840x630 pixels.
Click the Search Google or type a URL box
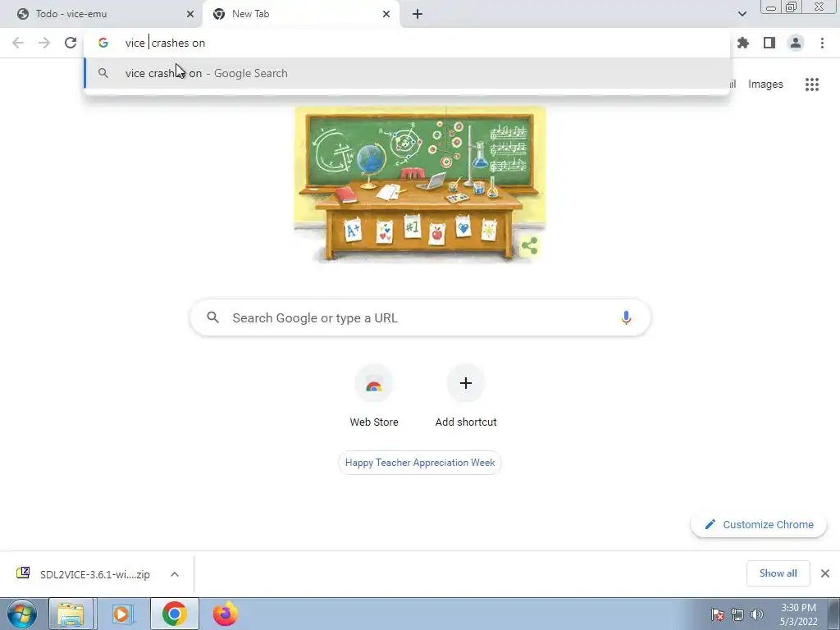[420, 317]
